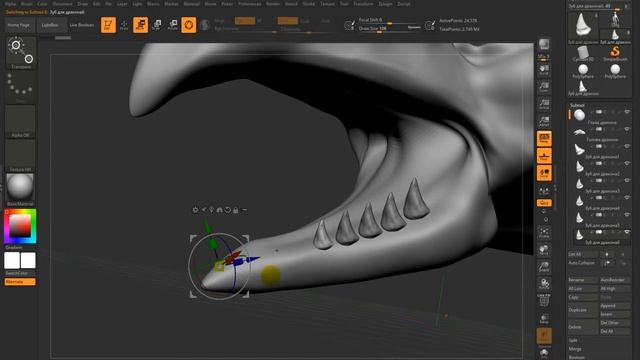Image resolution: width=640 pixels, height=360 pixels.
Task: Click the Focal Shift slider
Action: point(389,20)
